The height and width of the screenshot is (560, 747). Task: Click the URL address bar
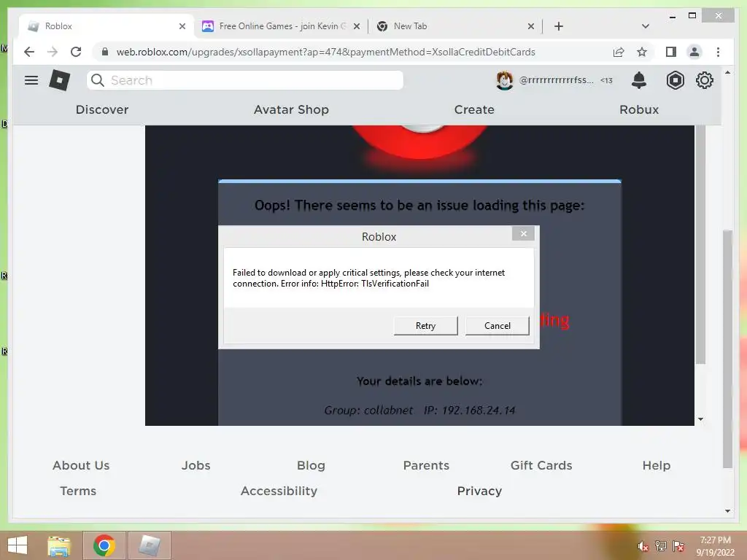click(326, 52)
